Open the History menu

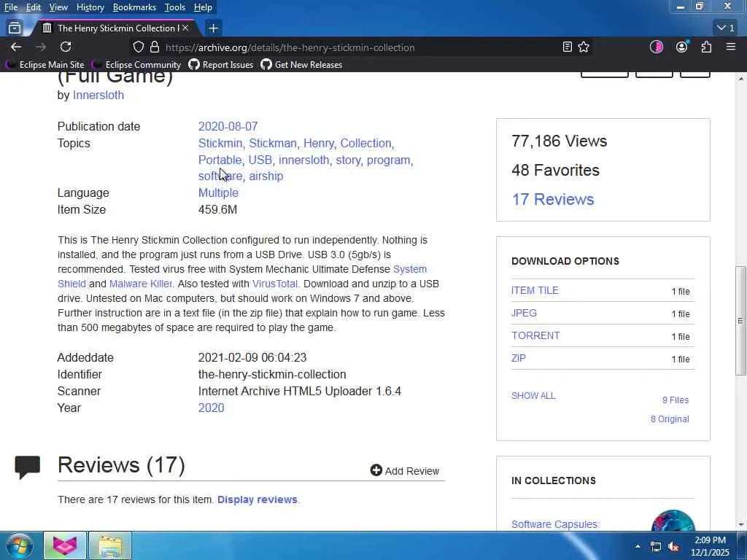click(90, 7)
